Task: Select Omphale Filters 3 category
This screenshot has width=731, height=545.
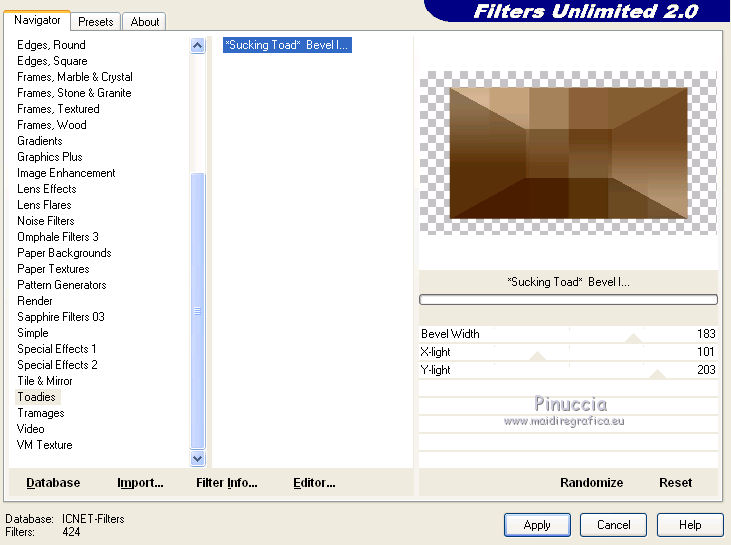Action: point(58,237)
